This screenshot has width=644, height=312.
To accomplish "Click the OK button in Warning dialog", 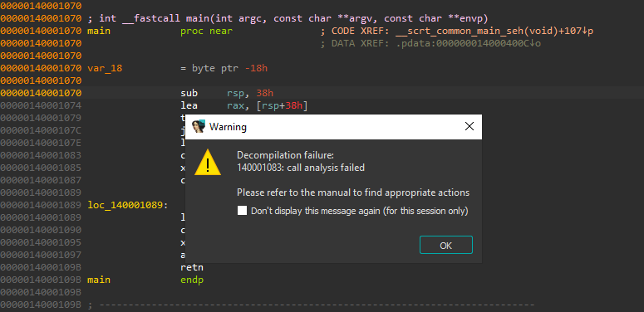I will 446,245.
